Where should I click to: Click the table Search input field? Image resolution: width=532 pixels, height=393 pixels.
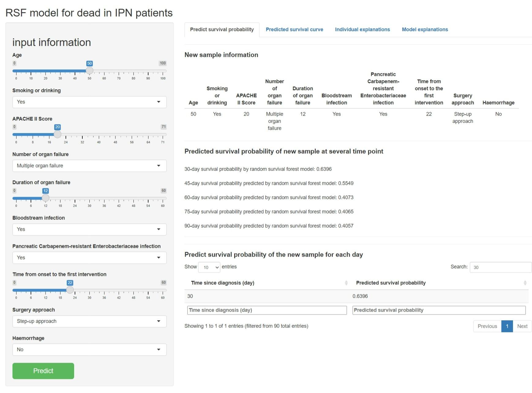(x=500, y=267)
